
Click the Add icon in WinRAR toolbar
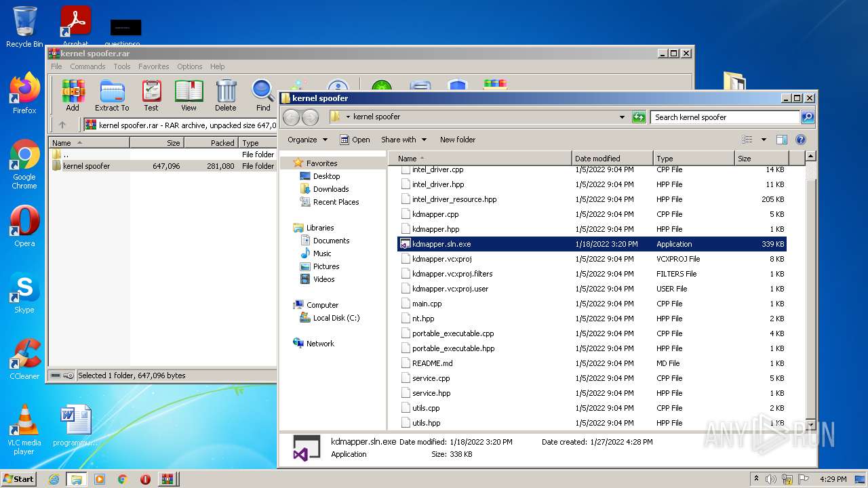click(73, 96)
